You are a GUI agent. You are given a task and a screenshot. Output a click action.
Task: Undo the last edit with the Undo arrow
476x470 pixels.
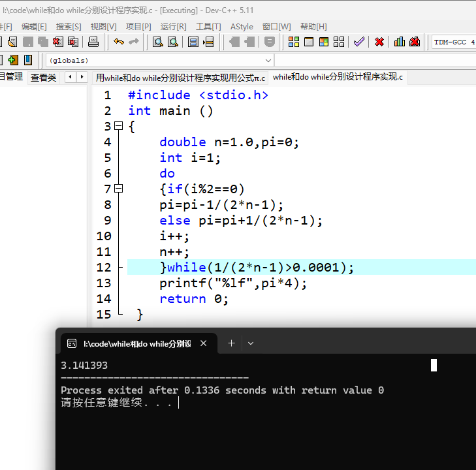119,42
